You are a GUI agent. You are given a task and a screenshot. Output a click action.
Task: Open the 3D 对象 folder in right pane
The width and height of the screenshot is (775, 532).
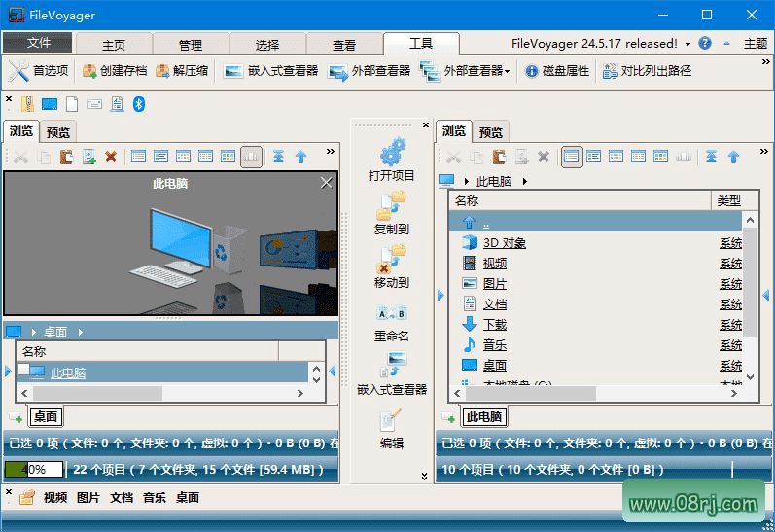point(504,243)
